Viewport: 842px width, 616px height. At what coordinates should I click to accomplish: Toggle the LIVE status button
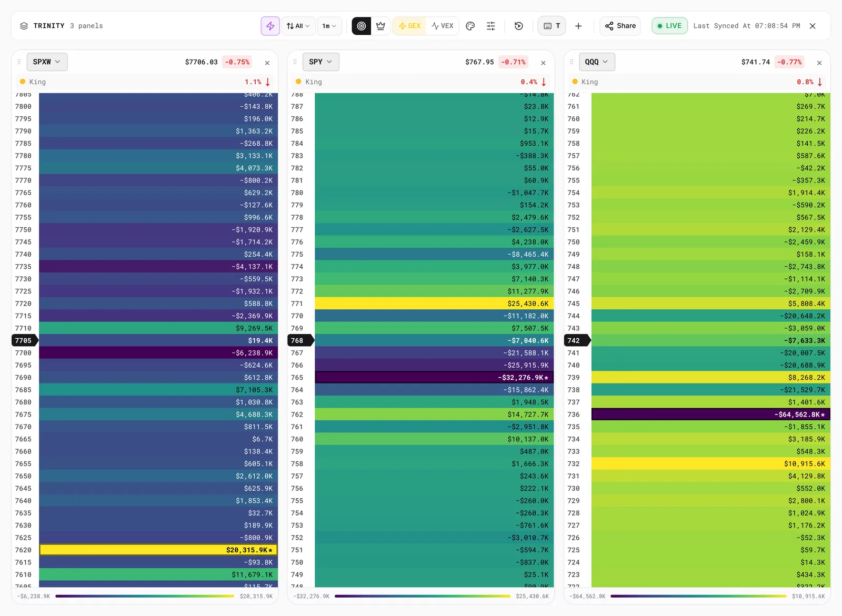pos(669,26)
